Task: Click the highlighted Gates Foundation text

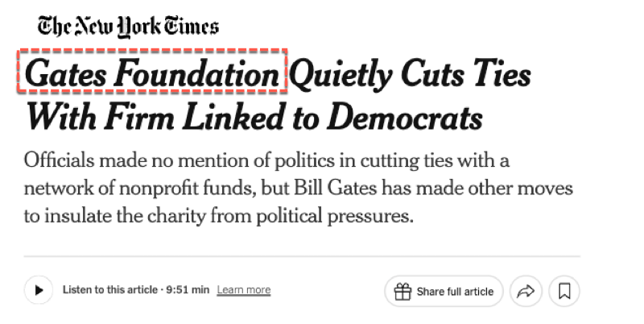Action: (x=151, y=75)
